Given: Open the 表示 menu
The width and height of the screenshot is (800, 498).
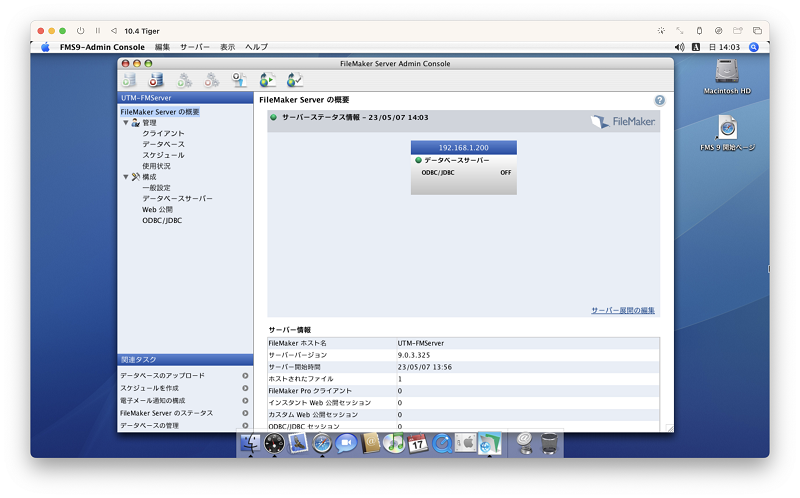Looking at the screenshot, I should point(228,47).
